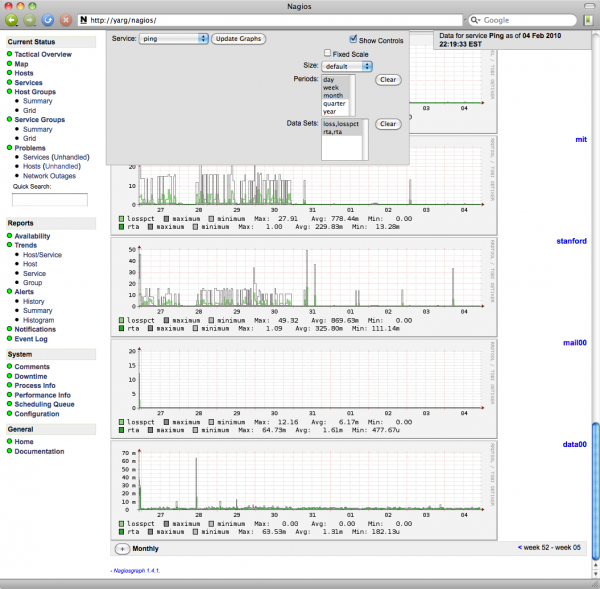Click the Quick Search input field

point(49,200)
